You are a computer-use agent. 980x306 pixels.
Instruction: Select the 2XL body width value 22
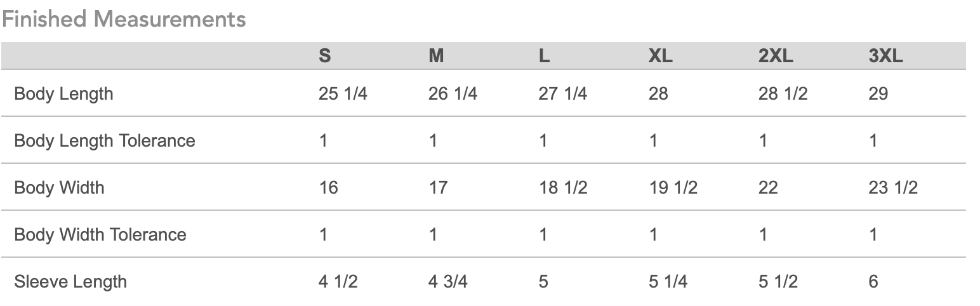click(768, 187)
